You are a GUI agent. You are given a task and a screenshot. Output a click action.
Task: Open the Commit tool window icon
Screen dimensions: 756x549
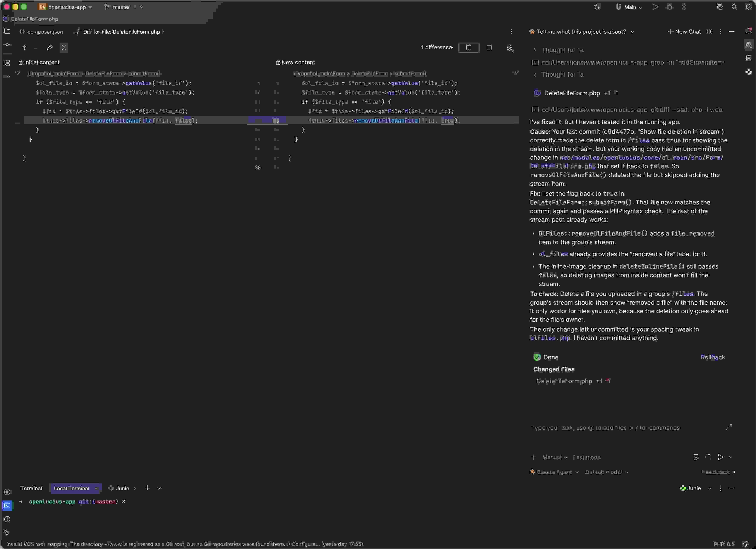(7, 45)
